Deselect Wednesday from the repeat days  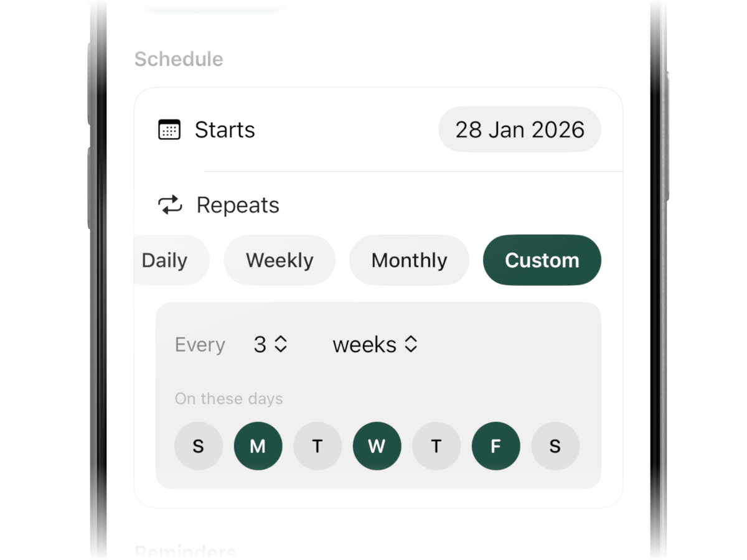377,446
